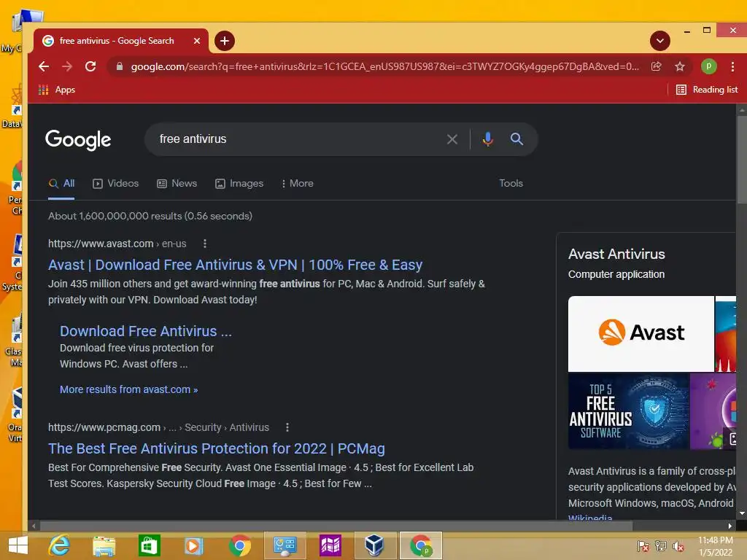Click inside the free antivirus search field

pos(295,139)
